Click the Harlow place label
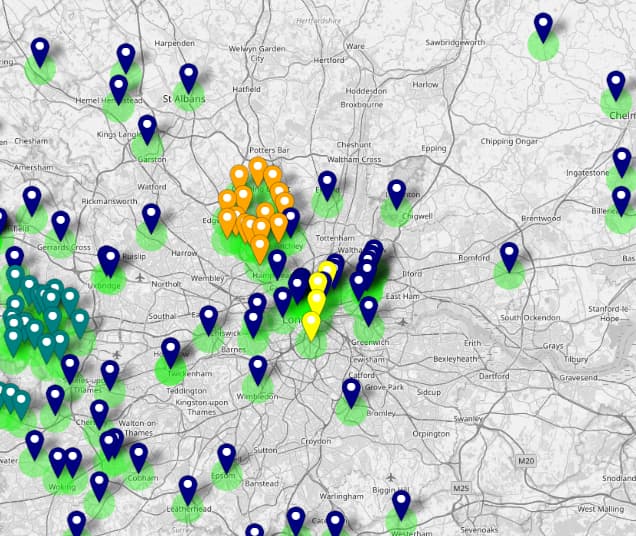 pos(425,84)
